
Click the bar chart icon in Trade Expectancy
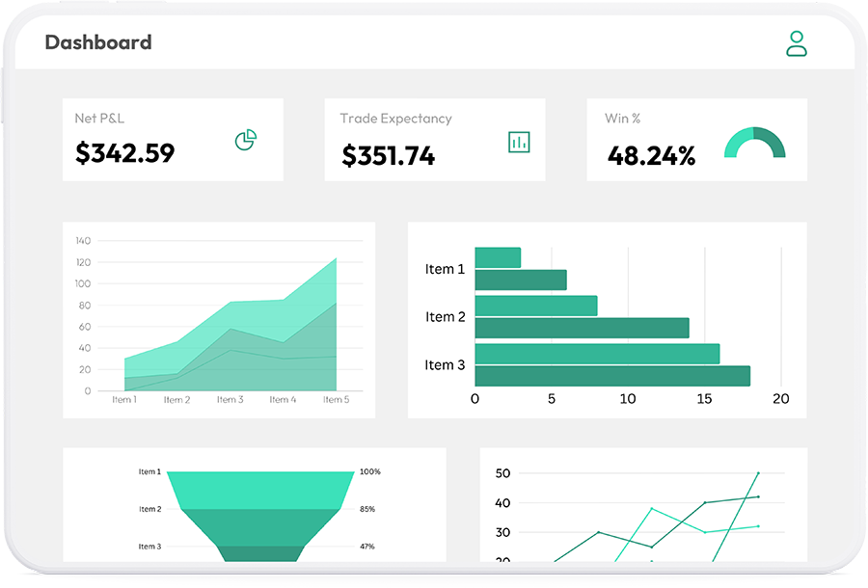(520, 142)
